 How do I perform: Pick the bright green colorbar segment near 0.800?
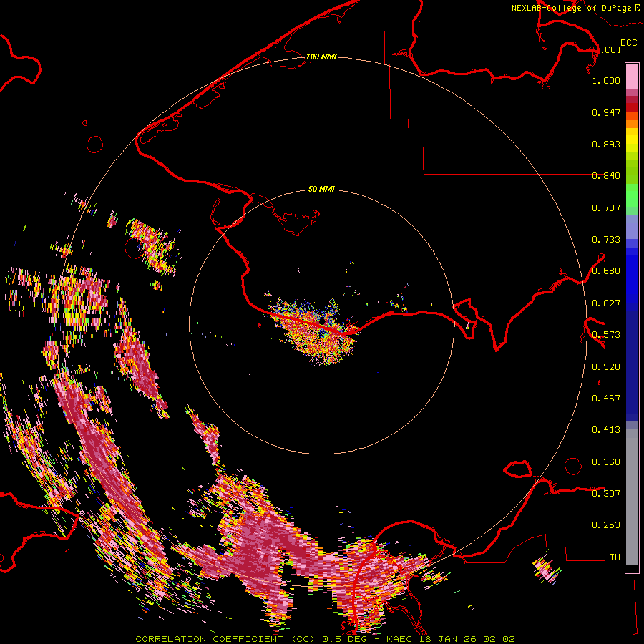[x=632, y=195]
